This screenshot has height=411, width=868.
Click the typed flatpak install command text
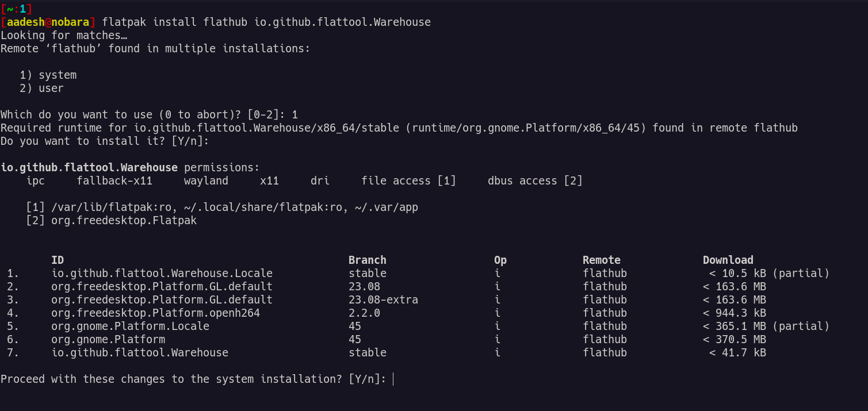(266, 22)
